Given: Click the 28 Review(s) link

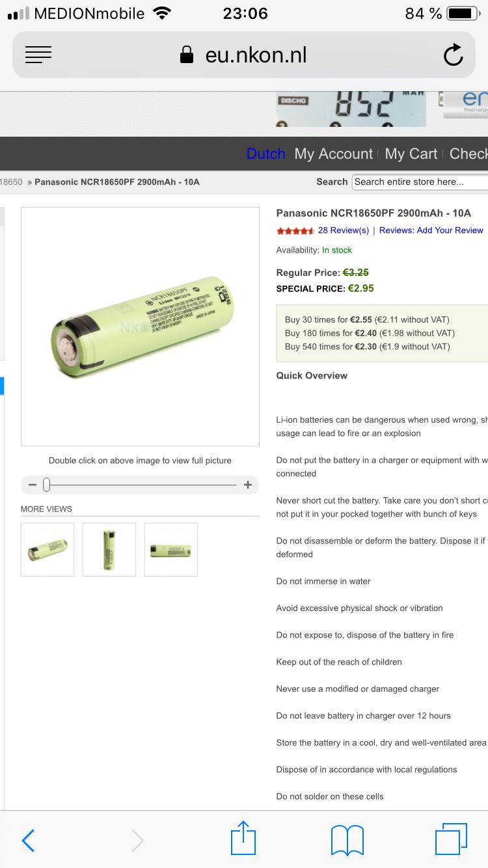Looking at the screenshot, I should pos(343,230).
